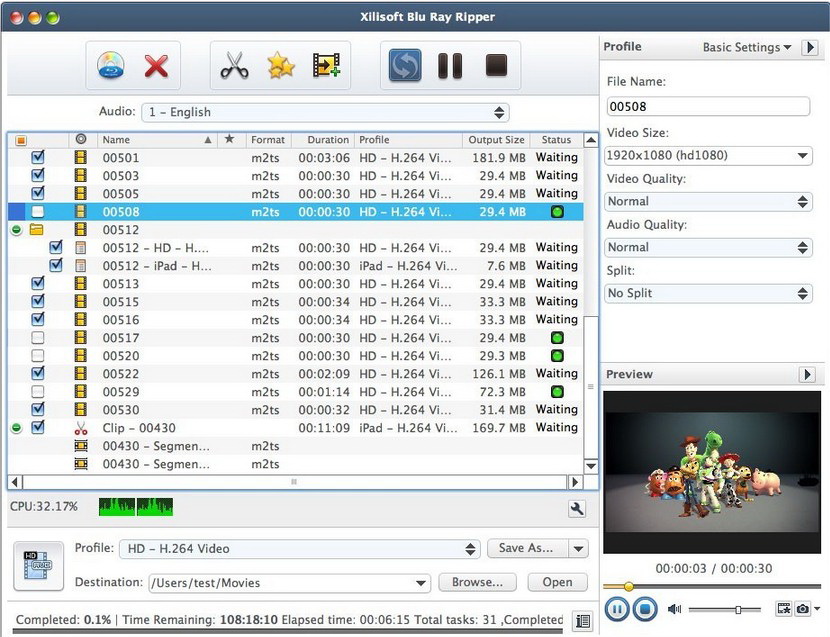Sort the list by the Name column header
Viewport: 830px width, 637px height.
pyautogui.click(x=157, y=140)
